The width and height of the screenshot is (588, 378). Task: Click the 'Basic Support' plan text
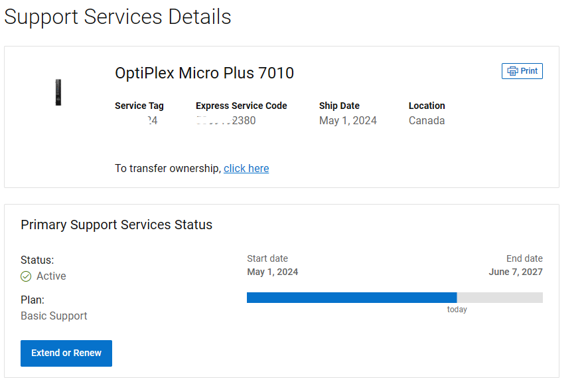tap(54, 316)
